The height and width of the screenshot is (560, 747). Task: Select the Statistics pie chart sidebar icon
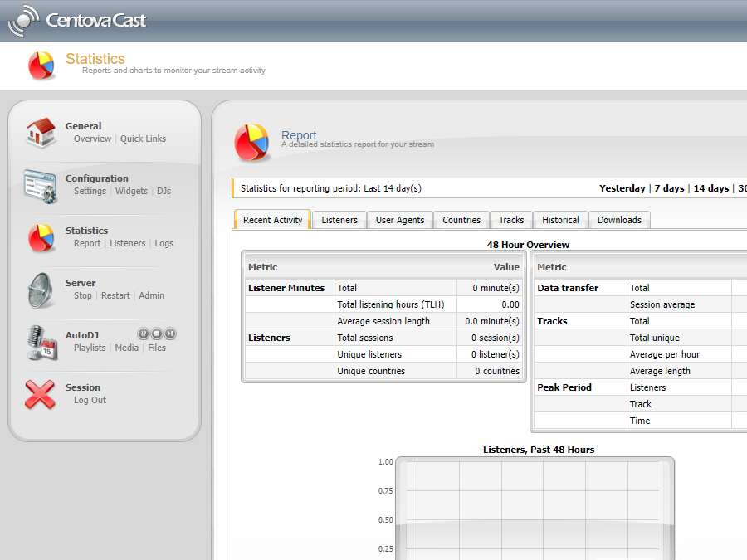(x=40, y=237)
